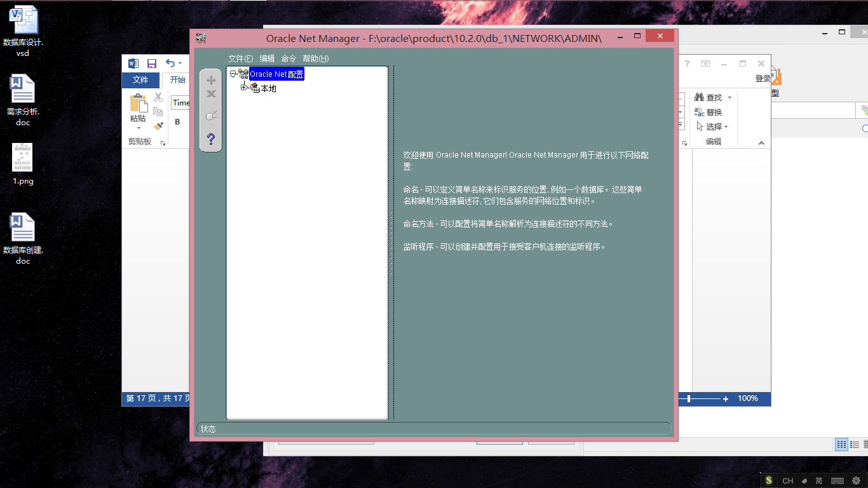
Task: Adjust the Word zoom slider handle
Action: pyautogui.click(x=688, y=399)
